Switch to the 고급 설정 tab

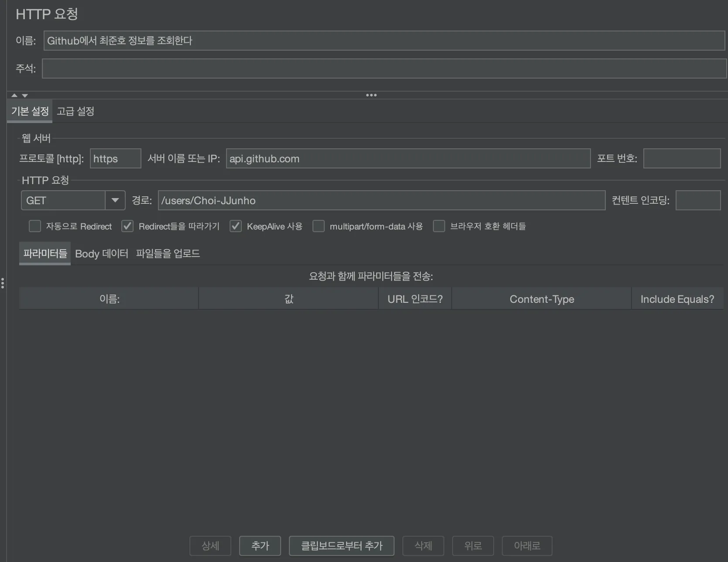[x=76, y=111]
